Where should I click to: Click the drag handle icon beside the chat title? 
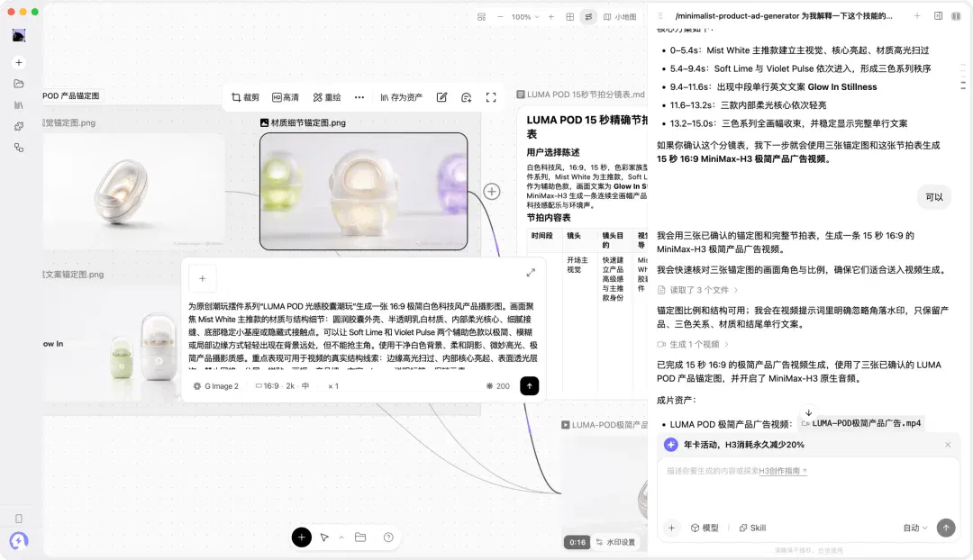click(x=660, y=16)
